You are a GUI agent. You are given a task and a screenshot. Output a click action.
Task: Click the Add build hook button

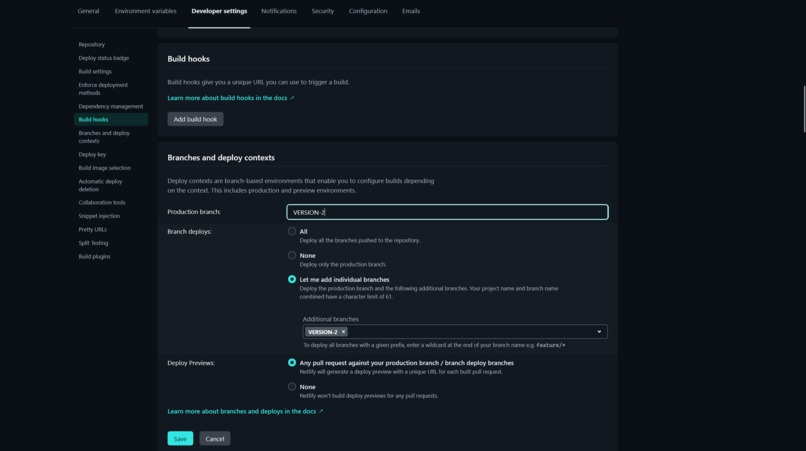pyautogui.click(x=195, y=119)
